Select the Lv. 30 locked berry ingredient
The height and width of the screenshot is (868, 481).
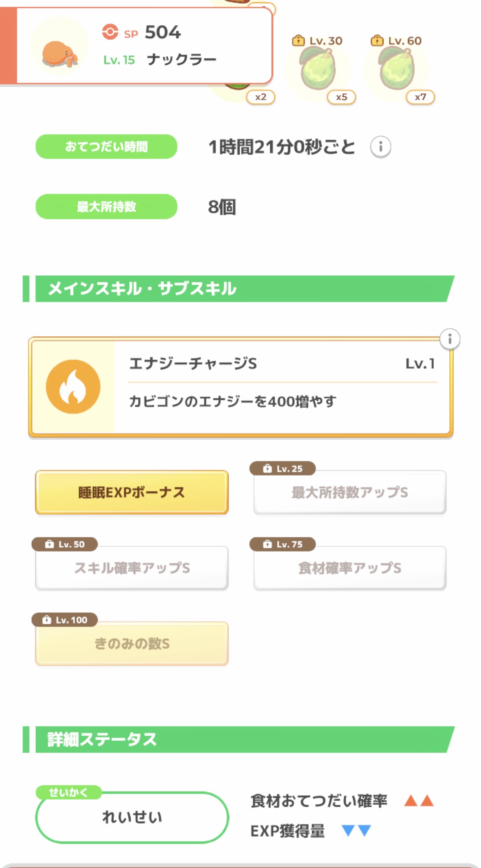click(x=318, y=68)
